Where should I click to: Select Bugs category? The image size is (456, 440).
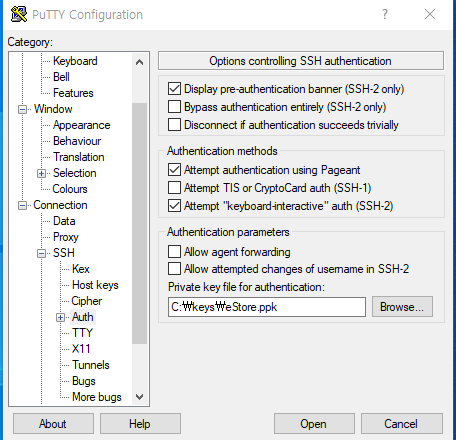click(x=84, y=381)
